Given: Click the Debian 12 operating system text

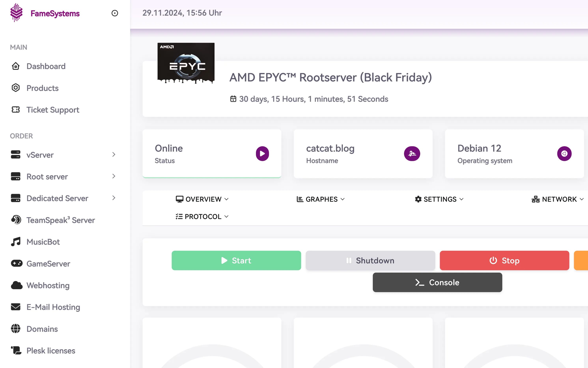Looking at the screenshot, I should coord(479,148).
